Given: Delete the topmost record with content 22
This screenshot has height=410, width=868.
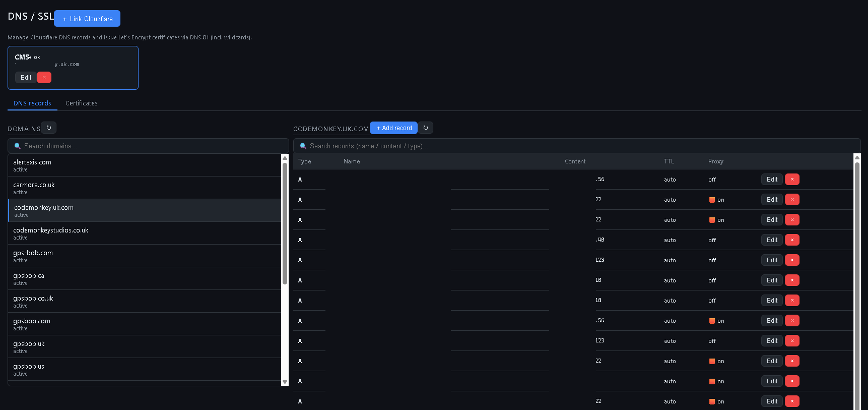Looking at the screenshot, I should (x=792, y=200).
